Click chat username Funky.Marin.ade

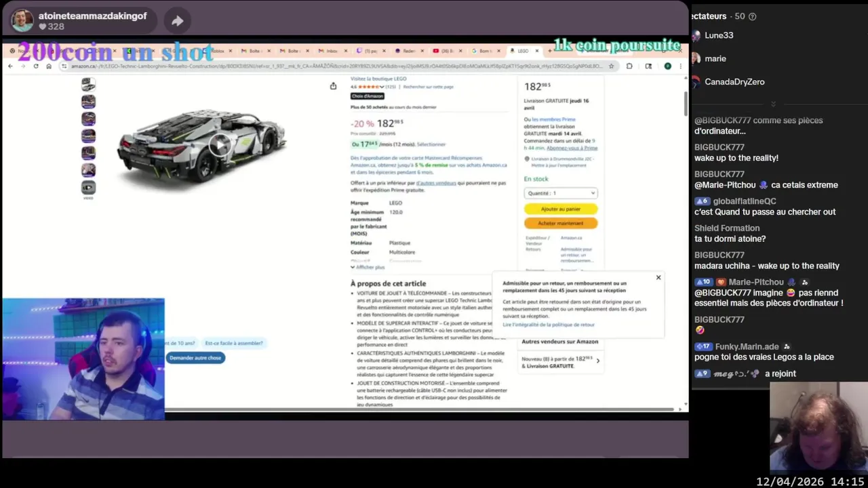point(747,346)
